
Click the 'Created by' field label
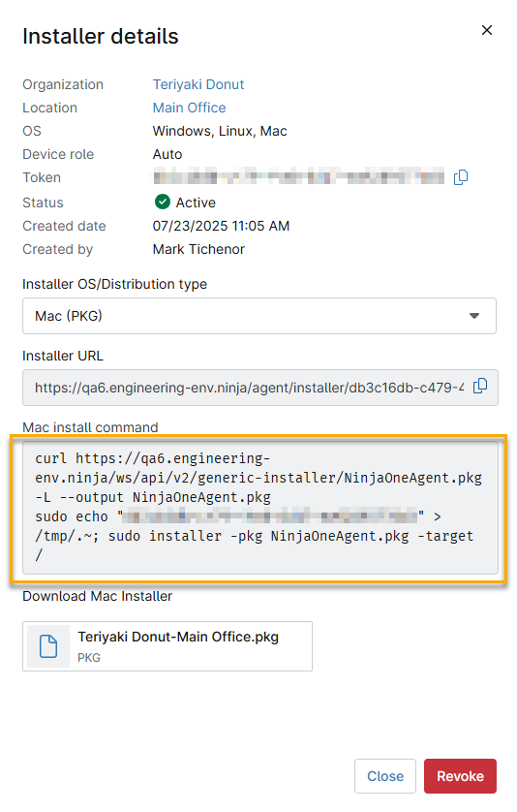pos(57,249)
